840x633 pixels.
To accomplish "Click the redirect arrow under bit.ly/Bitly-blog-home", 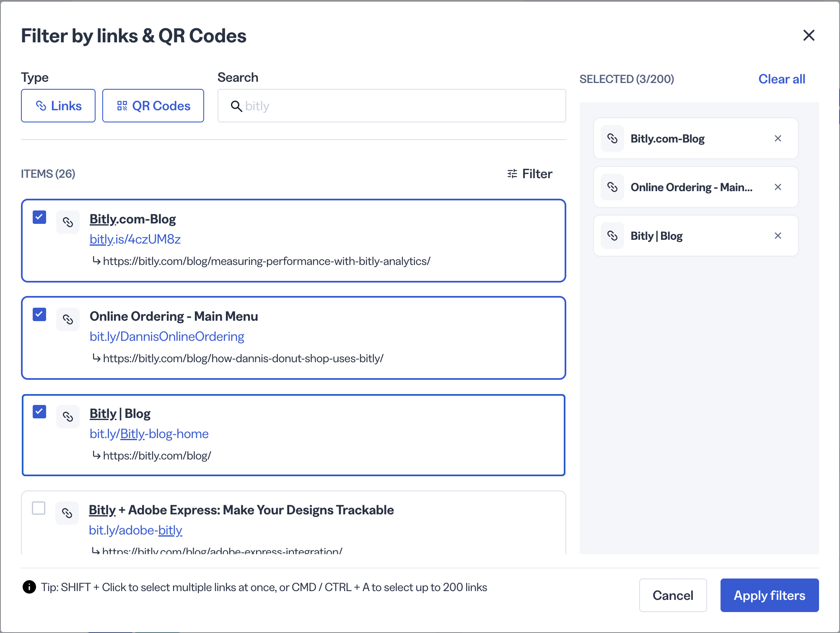I will tap(96, 455).
